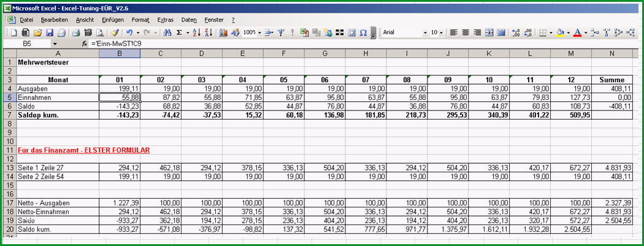Screen dimensions: 644x246
Task: Expand the AutoSum functions dropdown arrow
Action: pyautogui.click(x=188, y=33)
